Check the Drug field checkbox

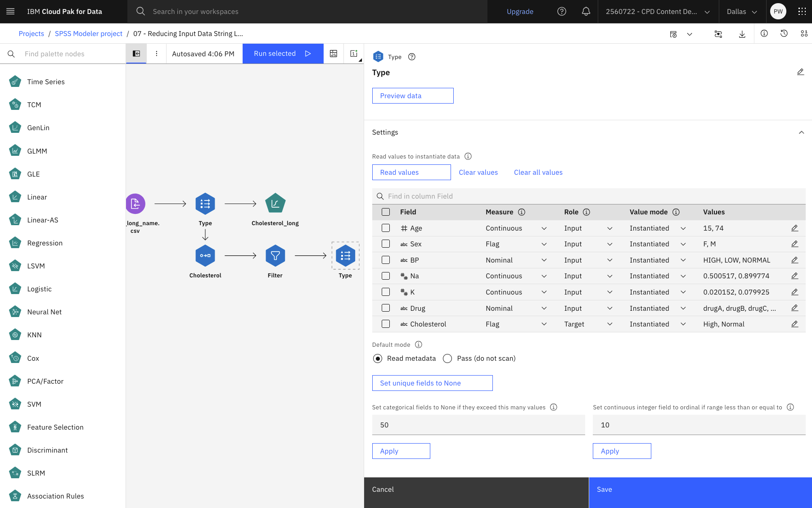click(386, 308)
